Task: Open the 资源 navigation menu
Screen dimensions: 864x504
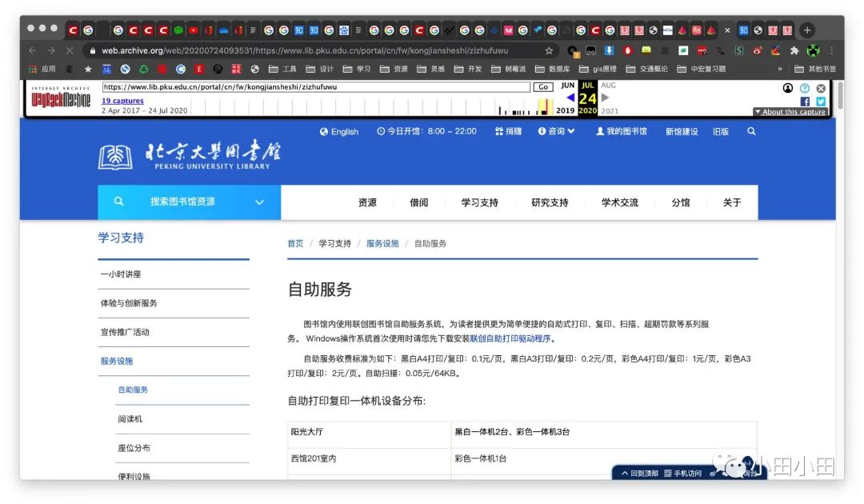Action: [x=367, y=202]
